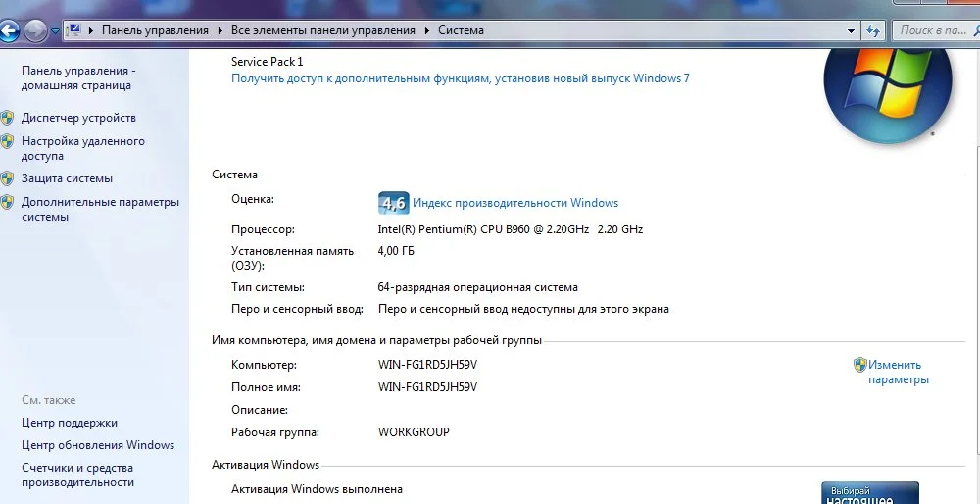Click the refresh icon next to address bar
This screenshot has width=980, height=504.
click(x=873, y=30)
